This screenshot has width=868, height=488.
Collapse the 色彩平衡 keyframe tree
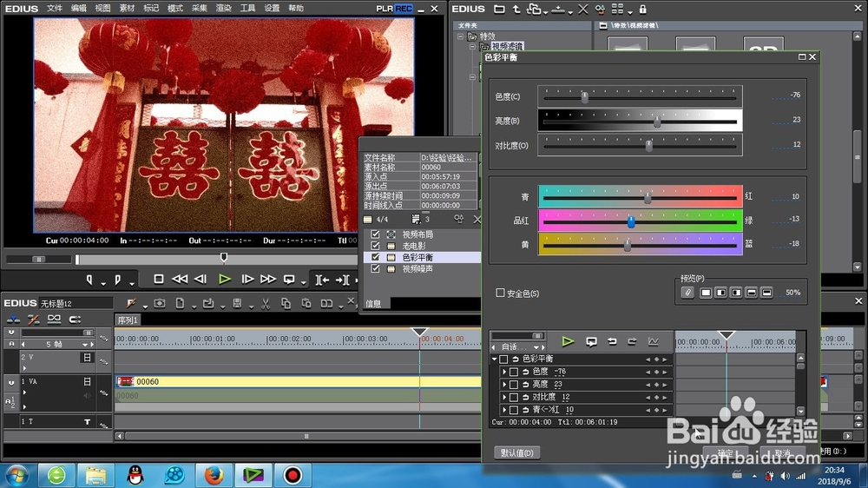click(495, 359)
